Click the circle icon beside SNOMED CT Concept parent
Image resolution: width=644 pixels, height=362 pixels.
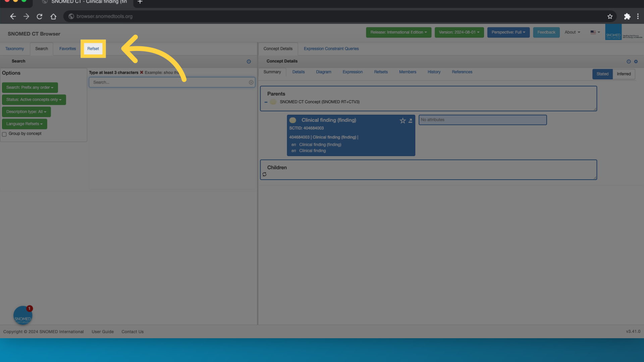click(273, 102)
